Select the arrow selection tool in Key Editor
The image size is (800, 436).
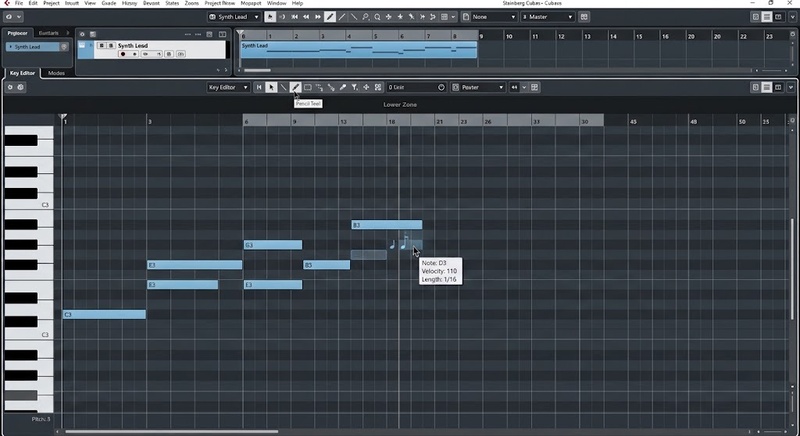271,87
